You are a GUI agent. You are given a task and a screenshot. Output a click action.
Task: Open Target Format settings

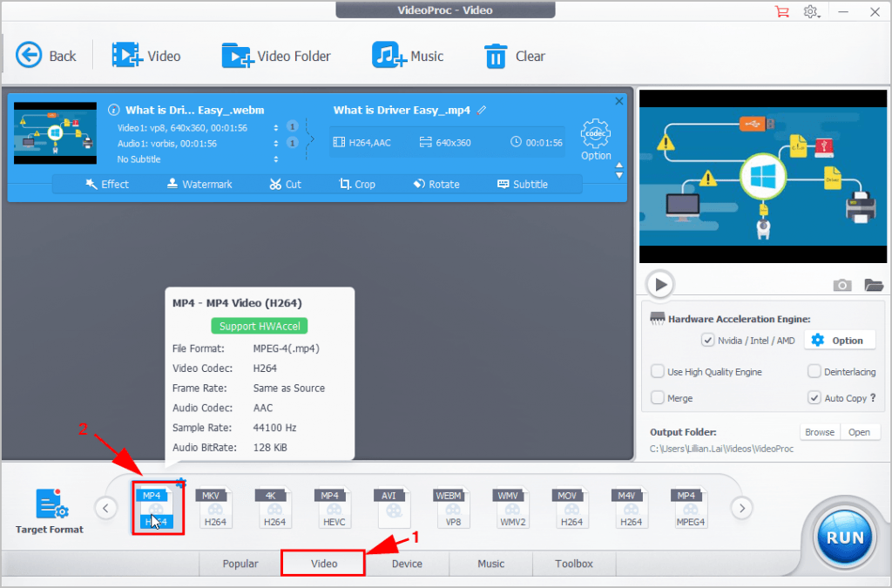(50, 510)
